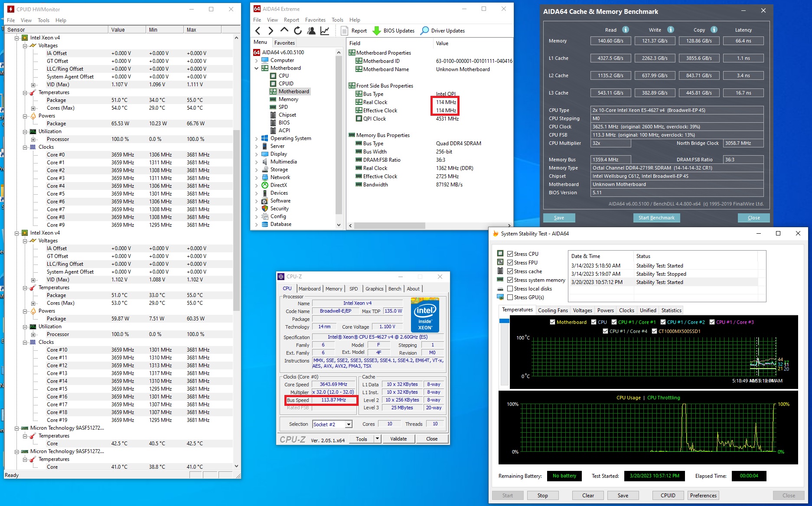The height and width of the screenshot is (506, 812).
Task: Switch to the Mainboard tab in CPU-Z
Action: tap(310, 289)
